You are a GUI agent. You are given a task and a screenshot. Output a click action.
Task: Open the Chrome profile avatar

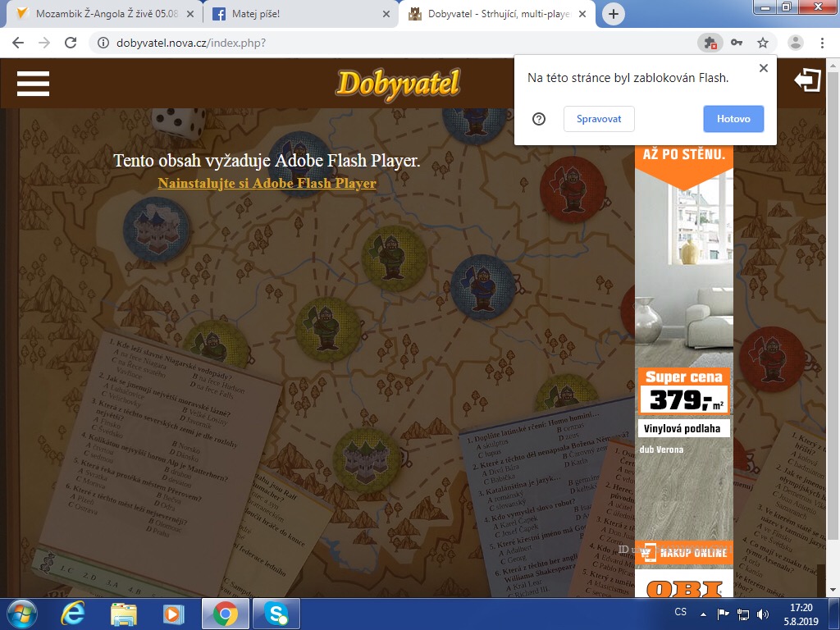(796, 43)
